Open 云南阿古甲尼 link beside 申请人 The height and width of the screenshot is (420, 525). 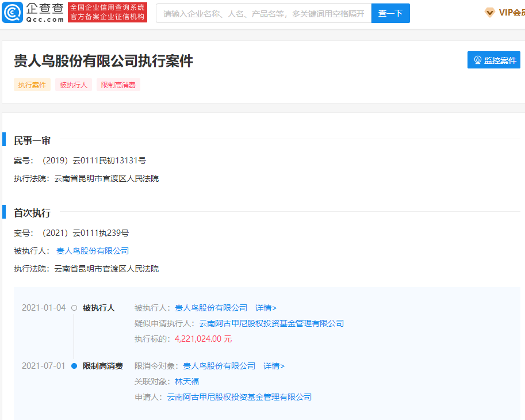tap(239, 397)
